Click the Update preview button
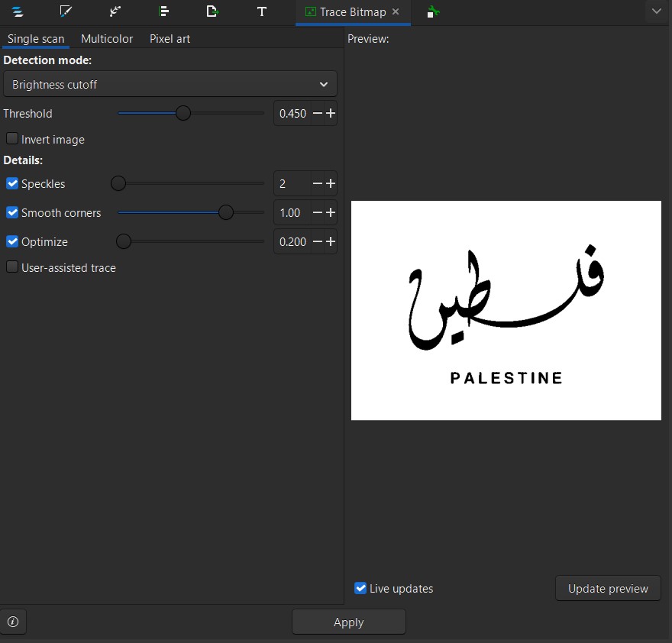 (x=608, y=588)
